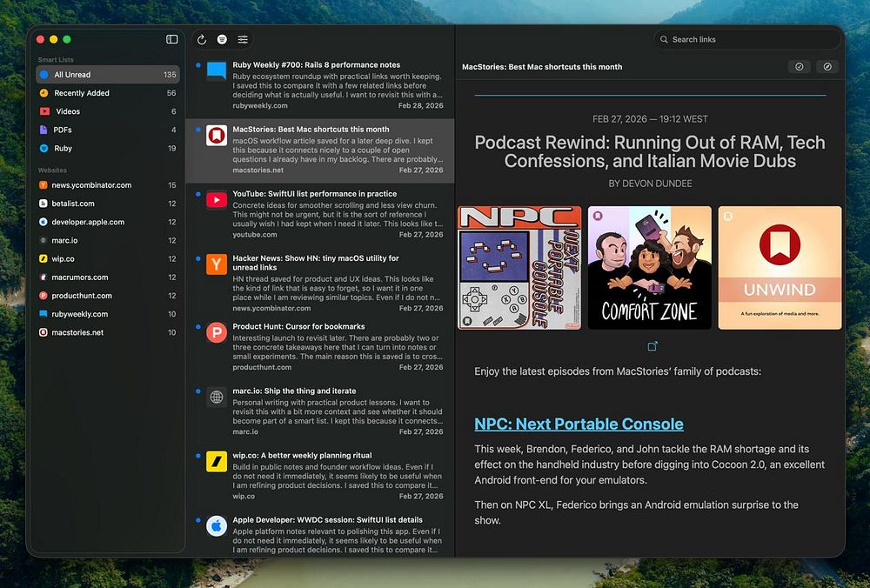Click the news.ycombinator.com website icon
The image size is (870, 588).
coord(43,185)
